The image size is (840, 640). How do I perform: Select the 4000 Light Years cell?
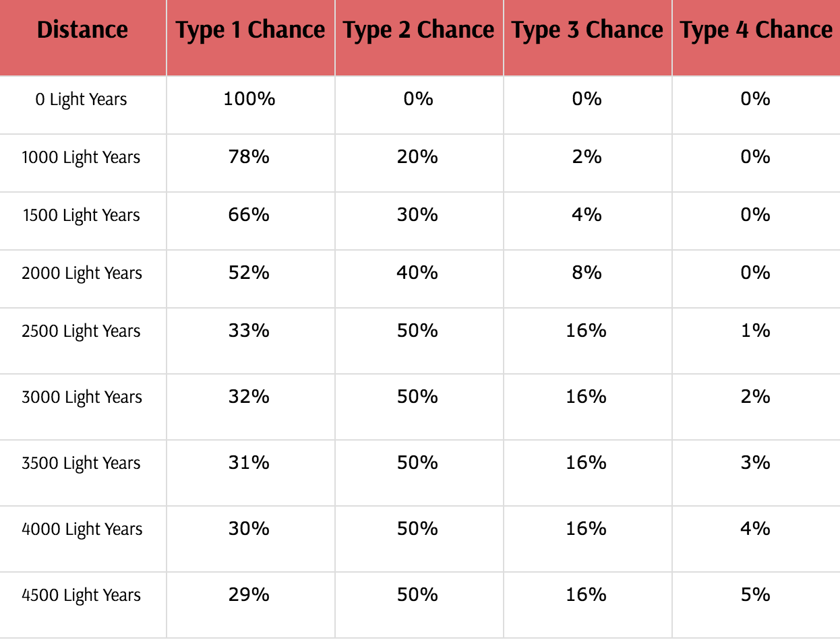coord(82,530)
